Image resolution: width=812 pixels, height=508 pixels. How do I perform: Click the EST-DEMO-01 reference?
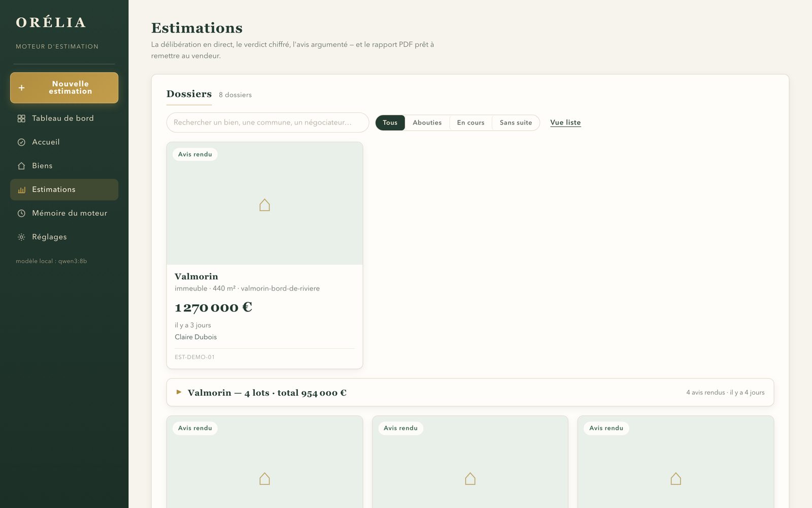pyautogui.click(x=194, y=357)
